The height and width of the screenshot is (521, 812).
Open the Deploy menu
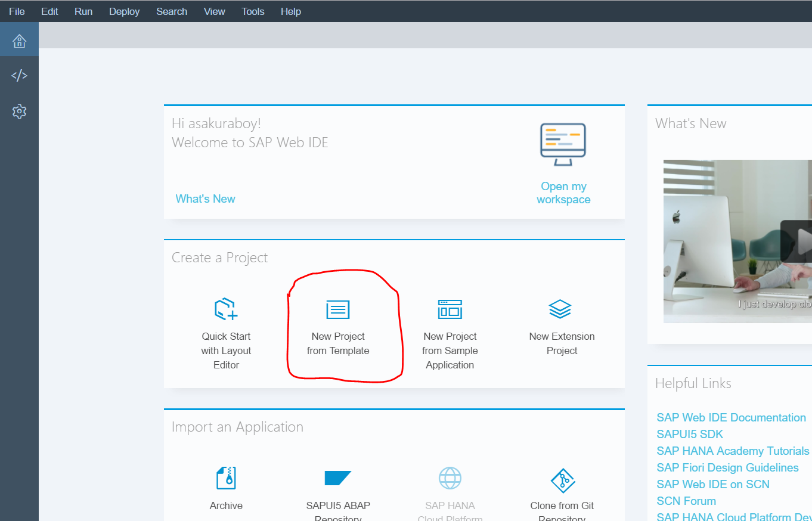(x=124, y=11)
